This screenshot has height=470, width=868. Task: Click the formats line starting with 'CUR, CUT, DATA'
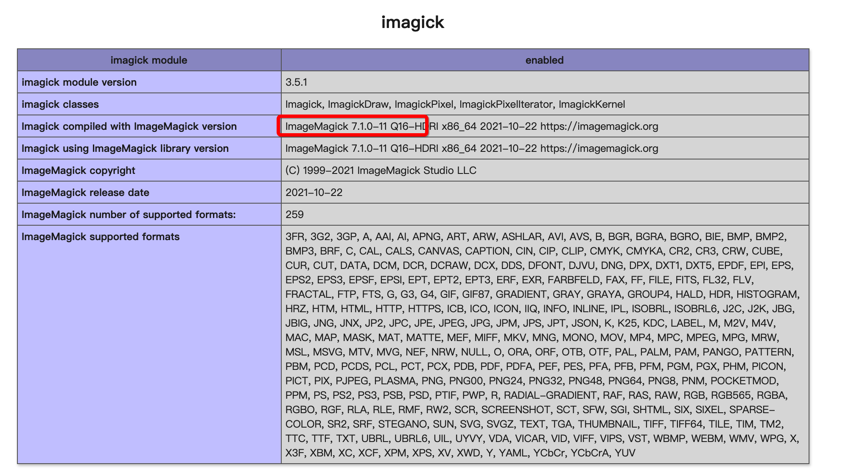[x=540, y=265]
